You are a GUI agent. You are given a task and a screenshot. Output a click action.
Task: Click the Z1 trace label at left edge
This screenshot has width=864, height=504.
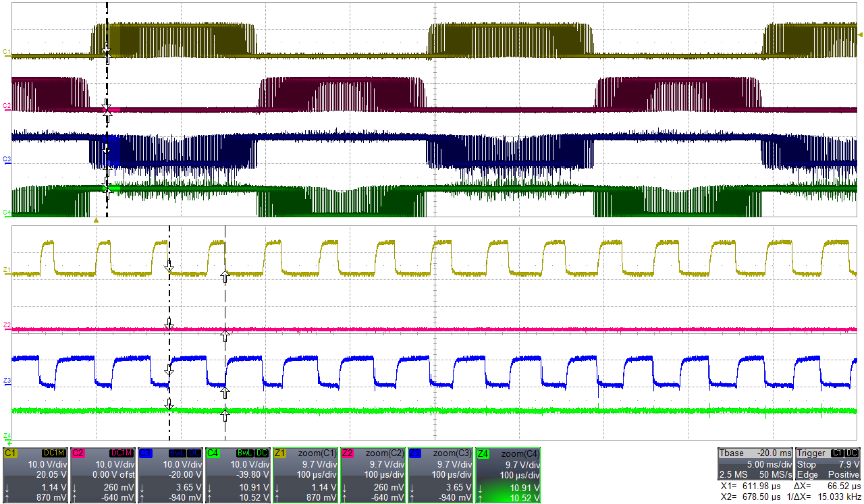pos(6,271)
